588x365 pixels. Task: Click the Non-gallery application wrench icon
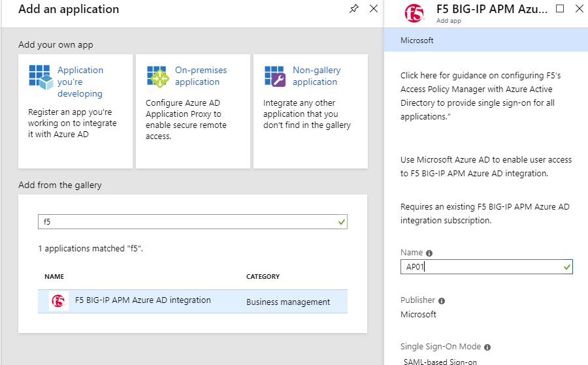(275, 76)
